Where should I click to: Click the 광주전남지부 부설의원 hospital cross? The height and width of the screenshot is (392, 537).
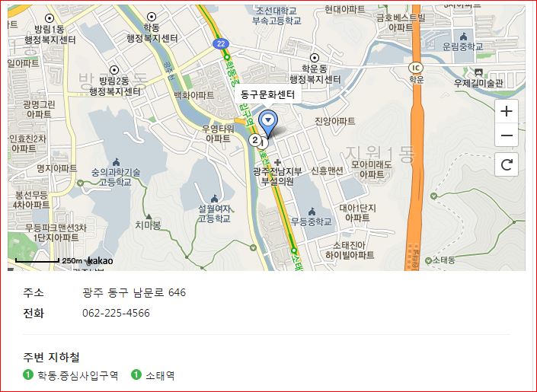[x=277, y=162]
